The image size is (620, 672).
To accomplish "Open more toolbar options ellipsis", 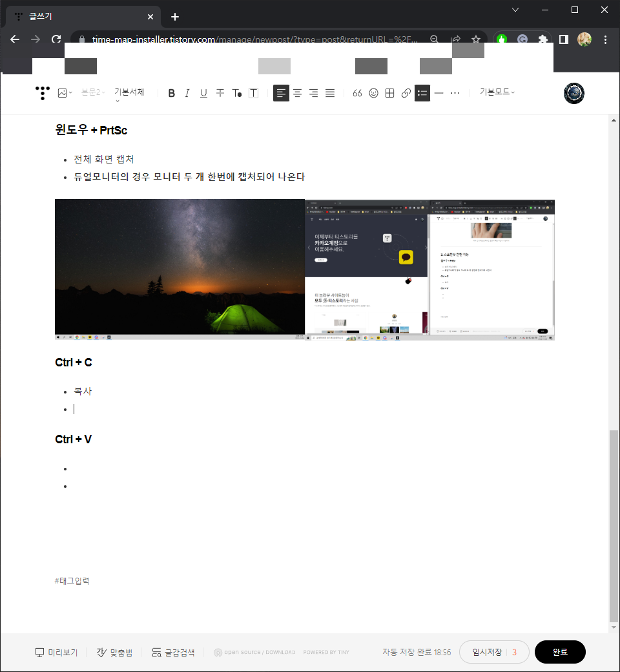I will click(x=455, y=93).
